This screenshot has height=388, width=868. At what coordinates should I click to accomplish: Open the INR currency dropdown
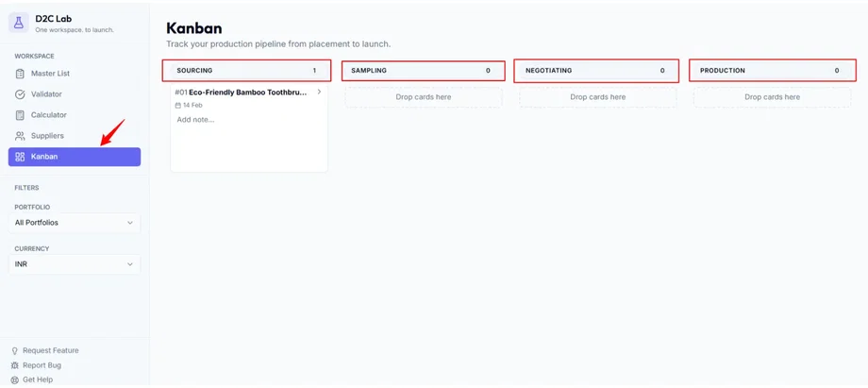point(75,264)
